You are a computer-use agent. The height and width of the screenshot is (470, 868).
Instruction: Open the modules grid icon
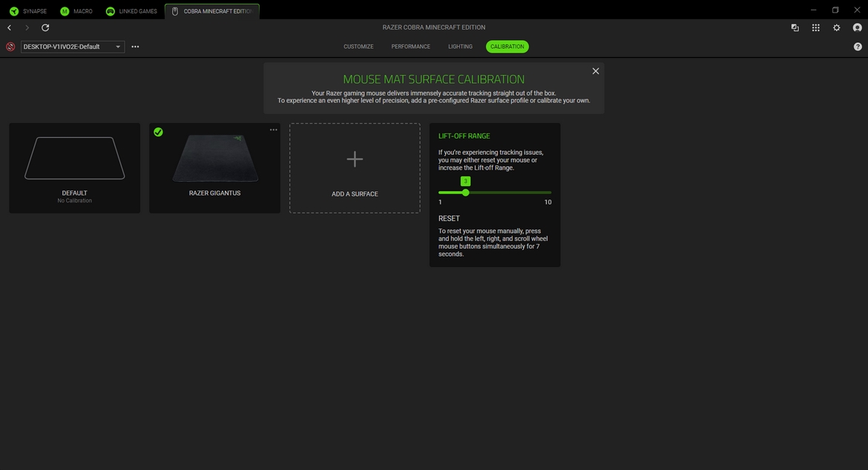tap(816, 27)
